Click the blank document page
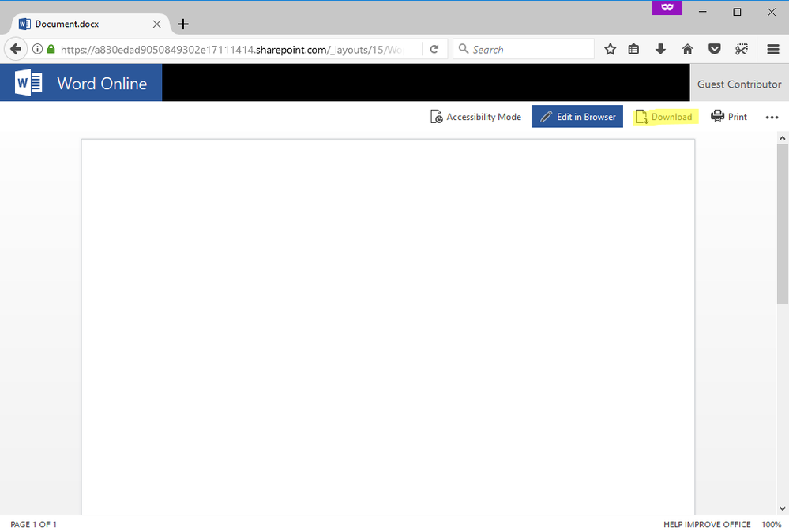 (x=388, y=327)
